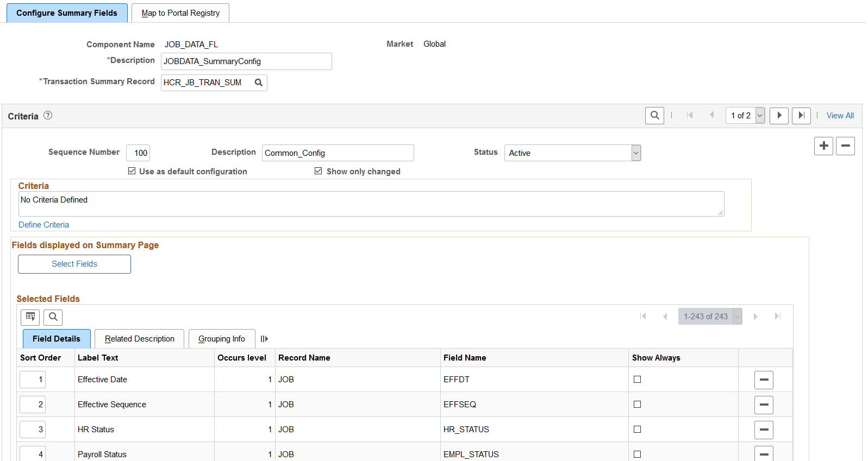The image size is (868, 461).
Task: Go to last page of Selected Fields
Action: 778,316
